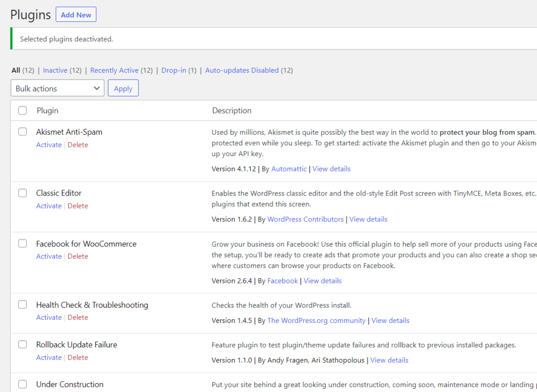Screen dimensions: 537x392
Task: Filter by Inactive plugins
Action: (x=55, y=70)
